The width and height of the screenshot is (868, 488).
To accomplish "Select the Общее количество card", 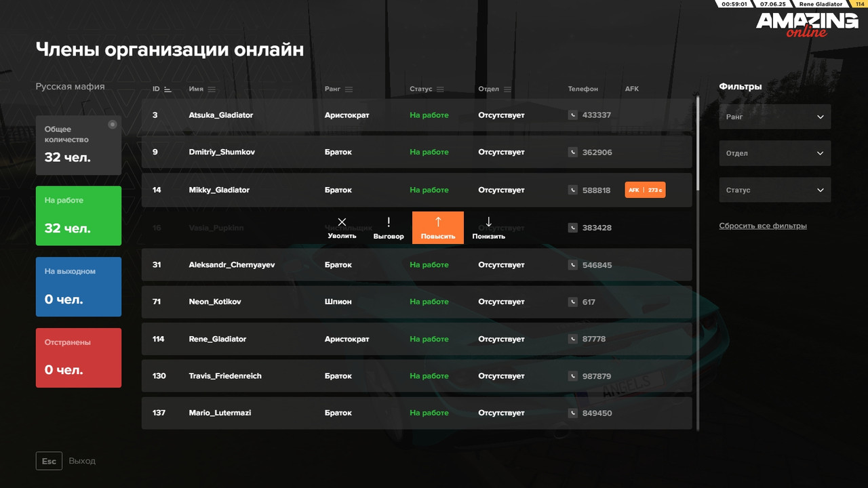I will pos(79,145).
